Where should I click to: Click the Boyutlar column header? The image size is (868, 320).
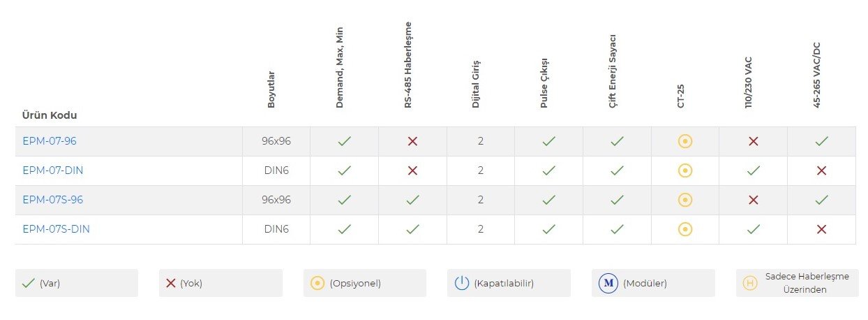click(271, 89)
